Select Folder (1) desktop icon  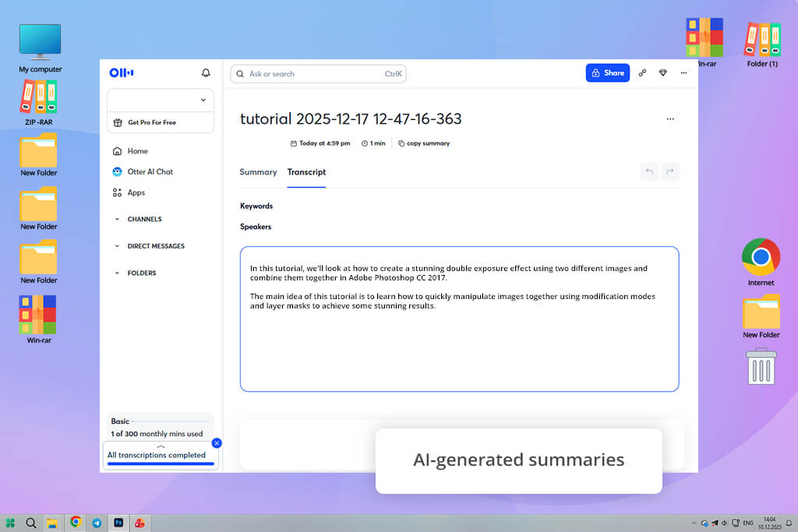(x=762, y=44)
